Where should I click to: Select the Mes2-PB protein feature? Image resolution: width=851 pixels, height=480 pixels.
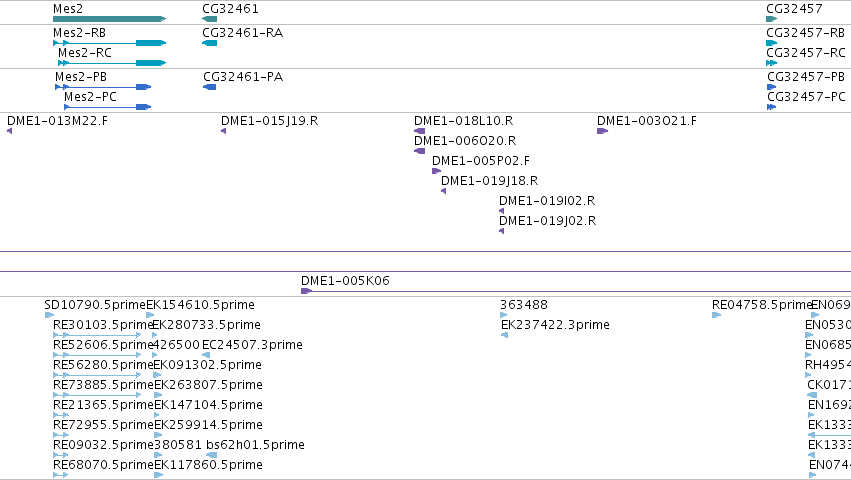(103, 87)
